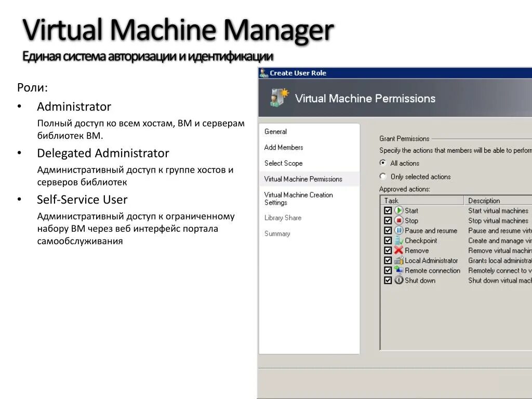Toggle the Remote connection checkbox

(x=388, y=270)
